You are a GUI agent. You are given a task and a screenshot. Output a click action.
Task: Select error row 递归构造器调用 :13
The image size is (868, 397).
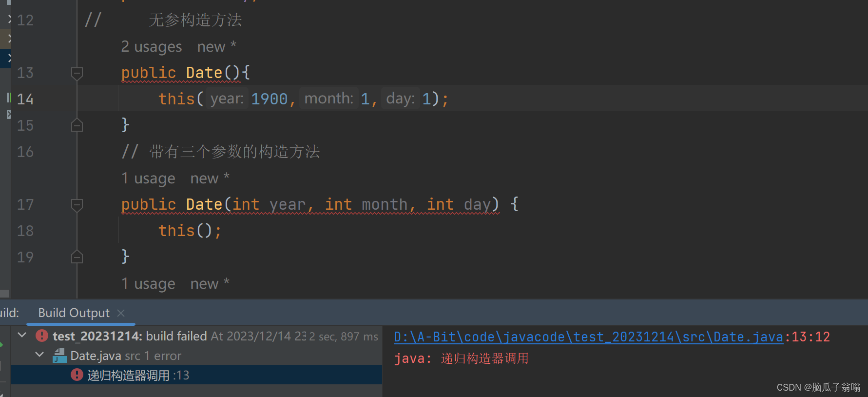point(196,375)
